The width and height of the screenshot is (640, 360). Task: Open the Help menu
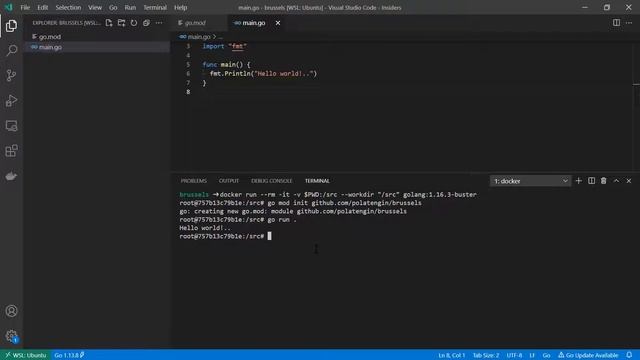(x=180, y=7)
